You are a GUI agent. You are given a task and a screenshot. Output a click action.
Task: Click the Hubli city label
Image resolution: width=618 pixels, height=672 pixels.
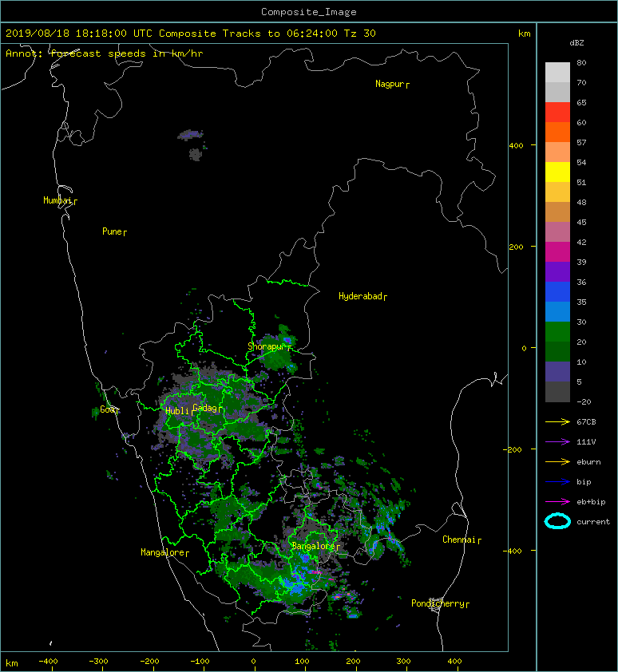tap(177, 410)
